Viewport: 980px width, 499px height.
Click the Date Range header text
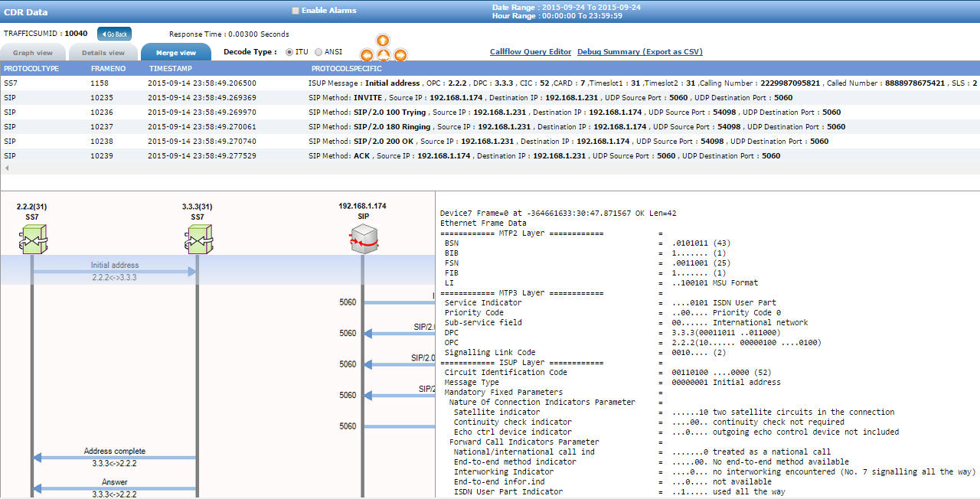click(x=567, y=6)
